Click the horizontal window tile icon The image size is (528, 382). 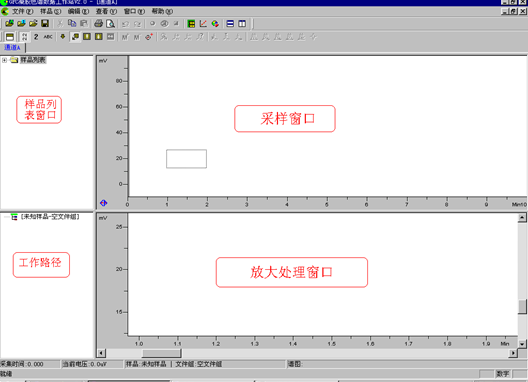click(230, 24)
